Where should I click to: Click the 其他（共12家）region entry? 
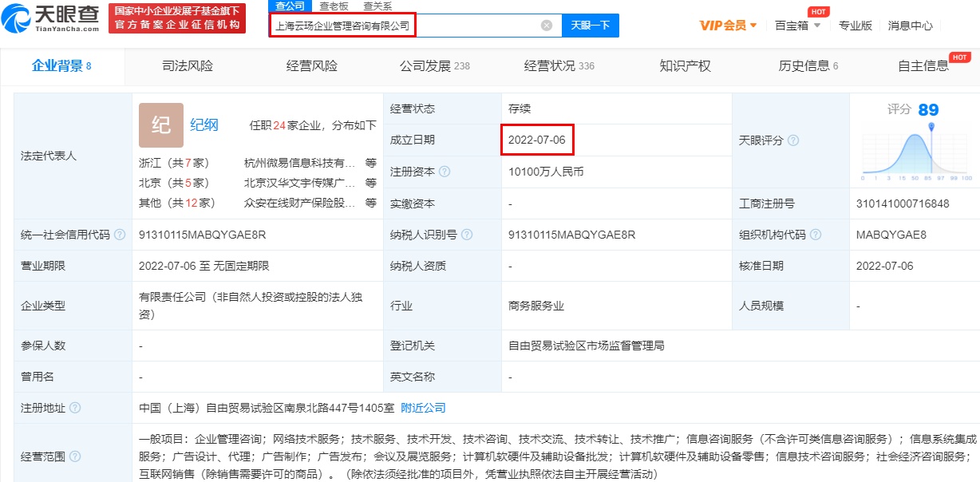click(177, 203)
